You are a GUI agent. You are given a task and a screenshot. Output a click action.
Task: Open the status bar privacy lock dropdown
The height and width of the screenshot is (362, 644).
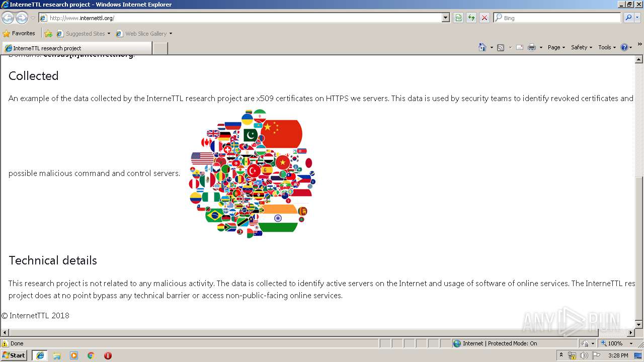(x=588, y=343)
